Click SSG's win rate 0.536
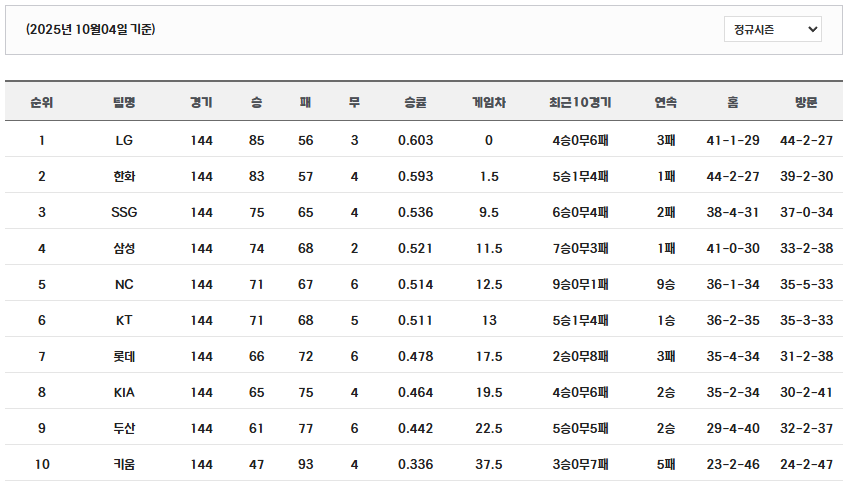The image size is (852, 488). (x=415, y=212)
